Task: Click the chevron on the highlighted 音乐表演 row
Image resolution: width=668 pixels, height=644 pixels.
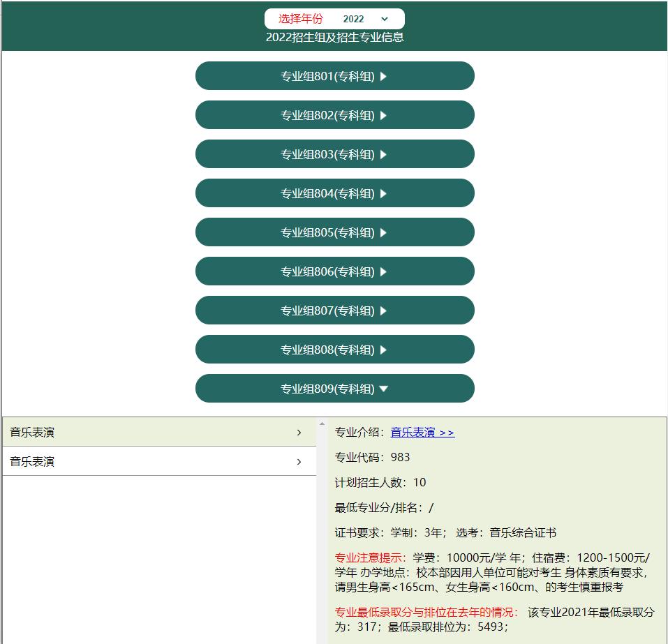Action: tap(299, 433)
